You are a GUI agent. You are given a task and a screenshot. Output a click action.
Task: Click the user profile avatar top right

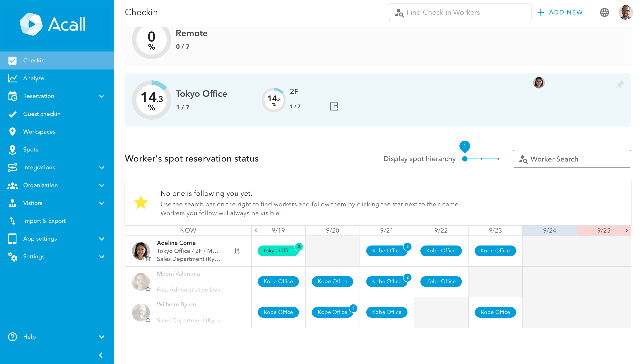[626, 12]
